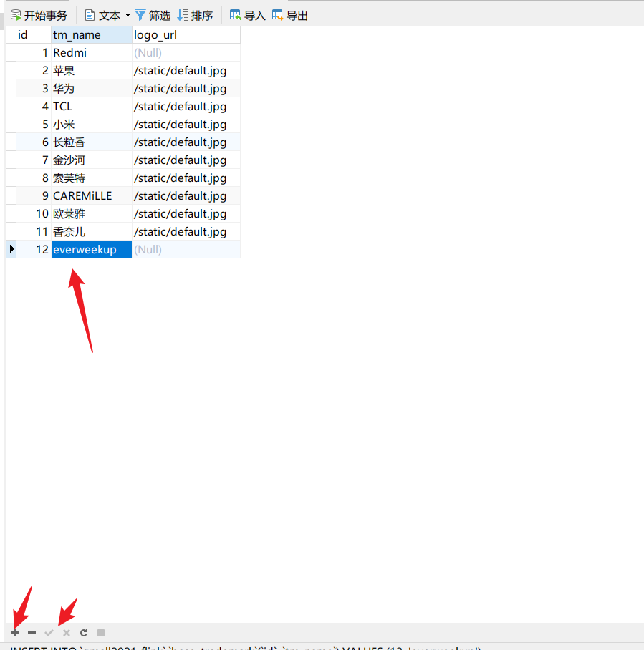
Task: Discard changes with the X icon
Action: point(67,633)
